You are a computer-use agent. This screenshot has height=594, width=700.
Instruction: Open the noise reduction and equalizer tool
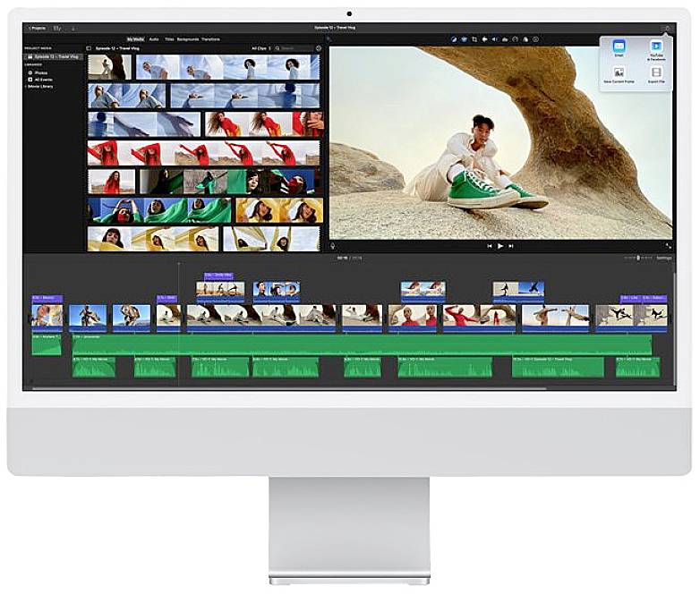pos(505,39)
